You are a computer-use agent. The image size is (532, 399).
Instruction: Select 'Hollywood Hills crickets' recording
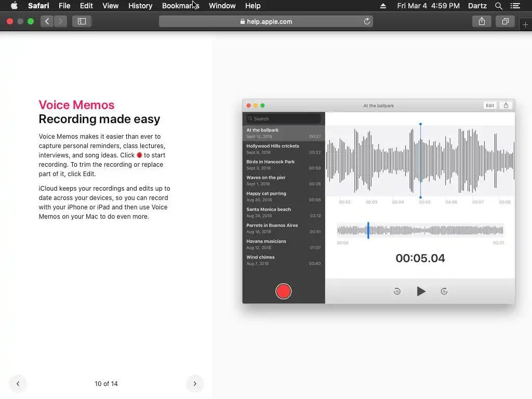[x=284, y=149]
